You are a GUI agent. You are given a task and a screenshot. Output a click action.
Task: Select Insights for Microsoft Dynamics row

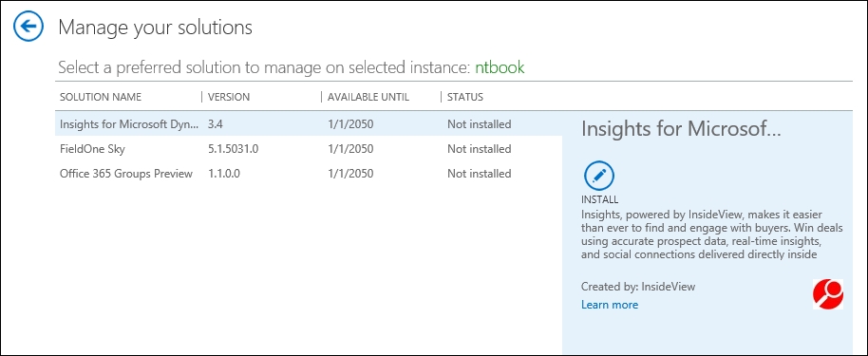[x=309, y=124]
